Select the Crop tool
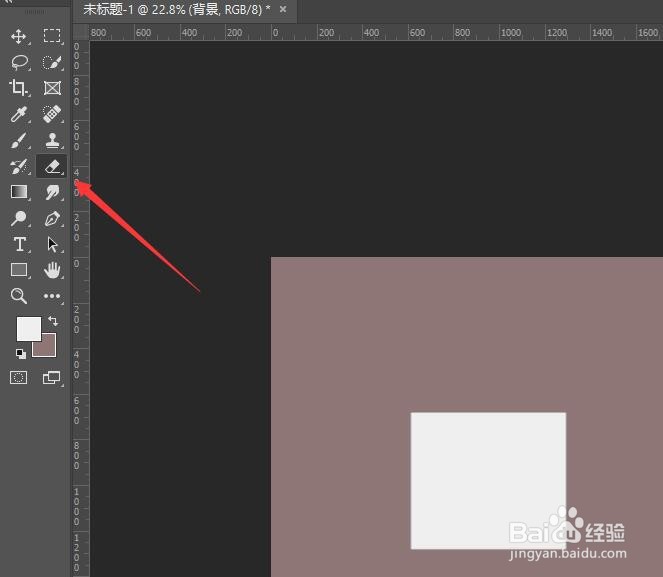The image size is (663, 577). pos(19,88)
